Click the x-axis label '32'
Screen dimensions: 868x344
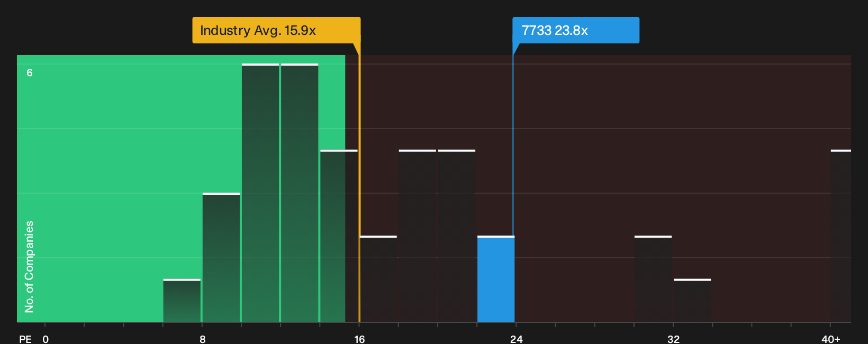[673, 339]
